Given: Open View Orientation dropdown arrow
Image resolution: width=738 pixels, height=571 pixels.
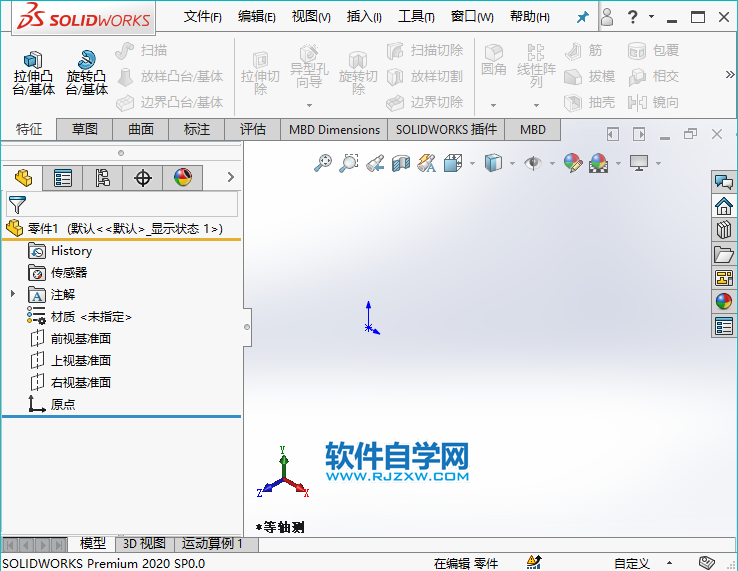Looking at the screenshot, I should point(472,164).
